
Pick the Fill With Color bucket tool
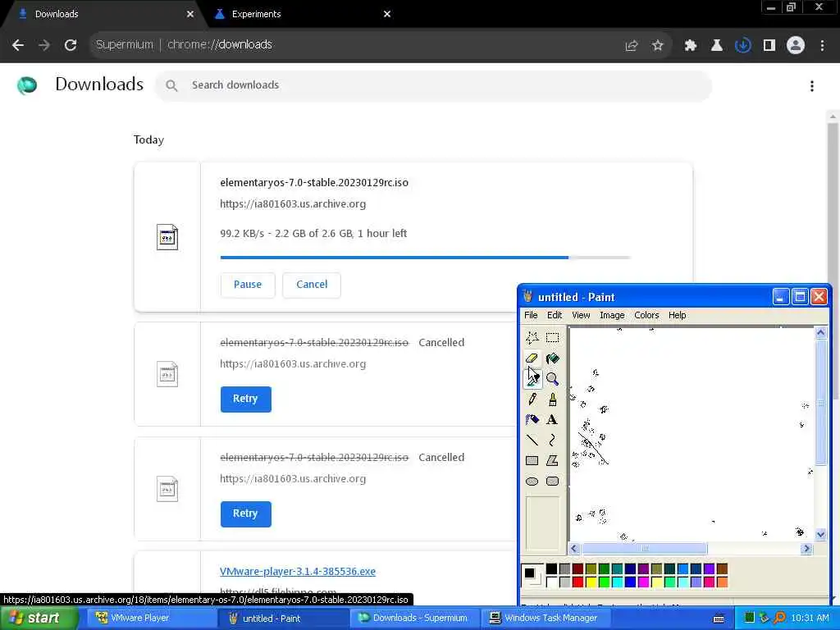pyautogui.click(x=552, y=358)
